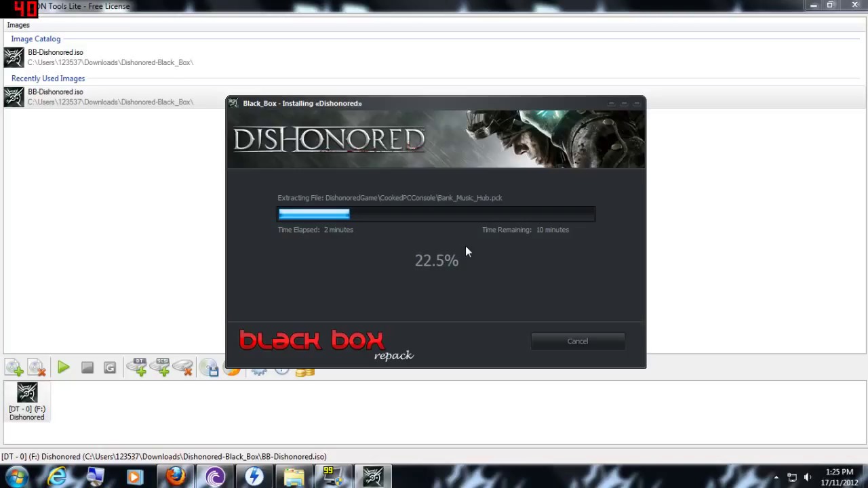Click the Fraps 99 monitor taskbar icon

tap(333, 476)
